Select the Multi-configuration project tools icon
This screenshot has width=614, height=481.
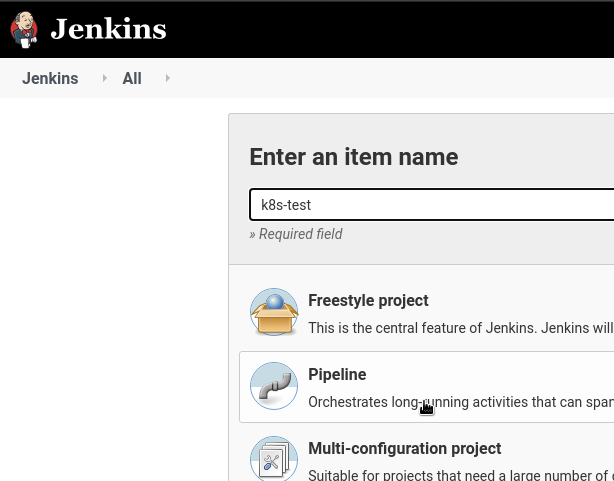click(x=274, y=458)
